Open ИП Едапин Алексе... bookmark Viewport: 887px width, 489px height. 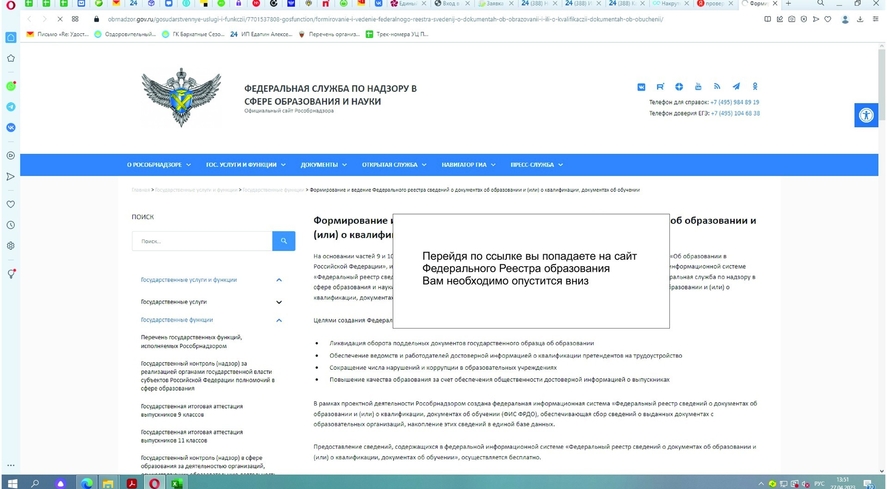pos(261,34)
